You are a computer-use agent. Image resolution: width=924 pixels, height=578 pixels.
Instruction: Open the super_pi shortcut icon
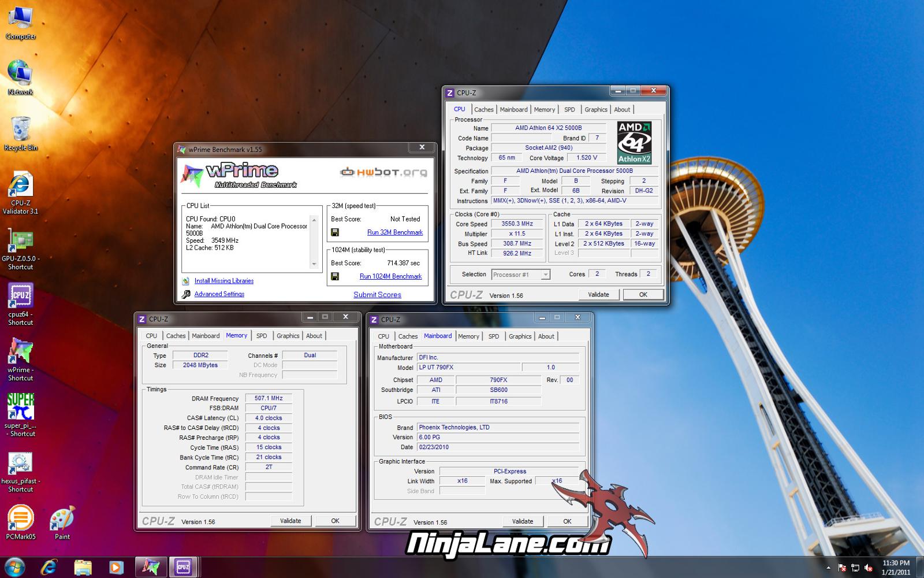click(x=20, y=414)
